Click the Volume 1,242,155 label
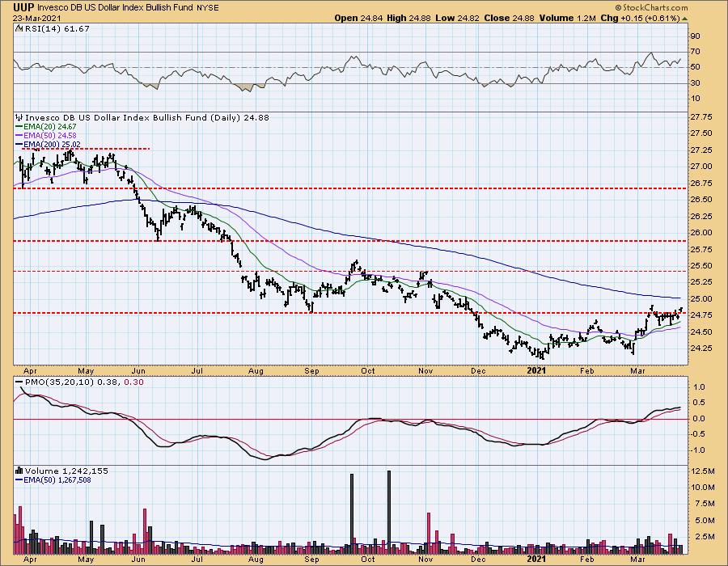Image resolution: width=728 pixels, height=566 pixels. [66, 471]
